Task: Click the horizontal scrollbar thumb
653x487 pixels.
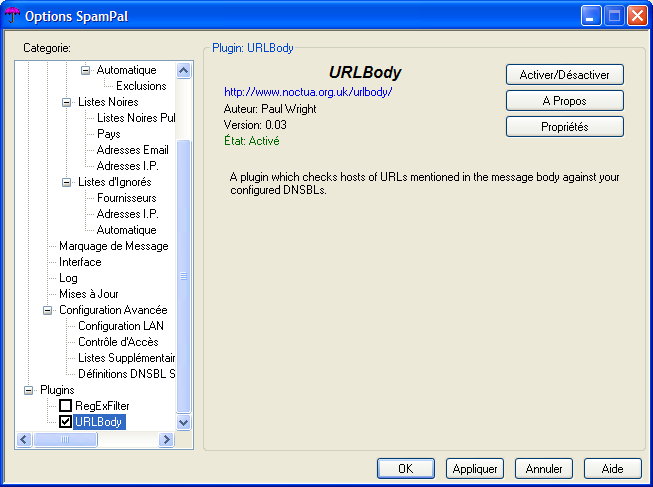Action: point(65,440)
